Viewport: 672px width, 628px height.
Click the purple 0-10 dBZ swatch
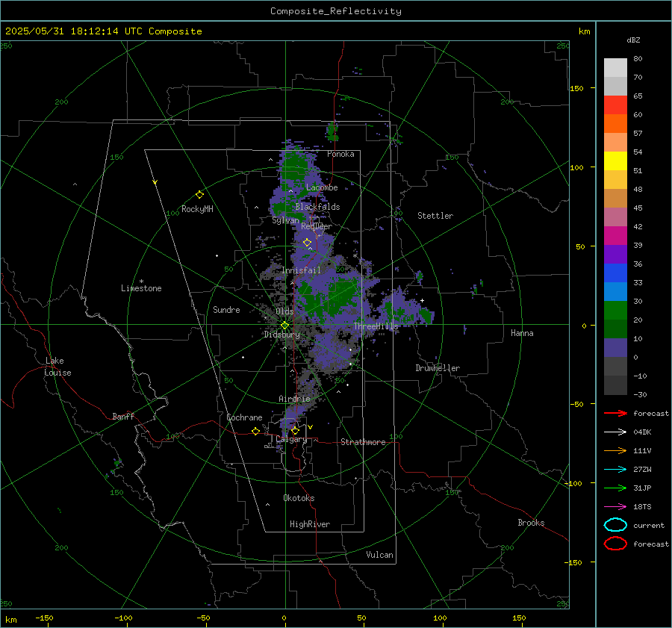tap(615, 347)
